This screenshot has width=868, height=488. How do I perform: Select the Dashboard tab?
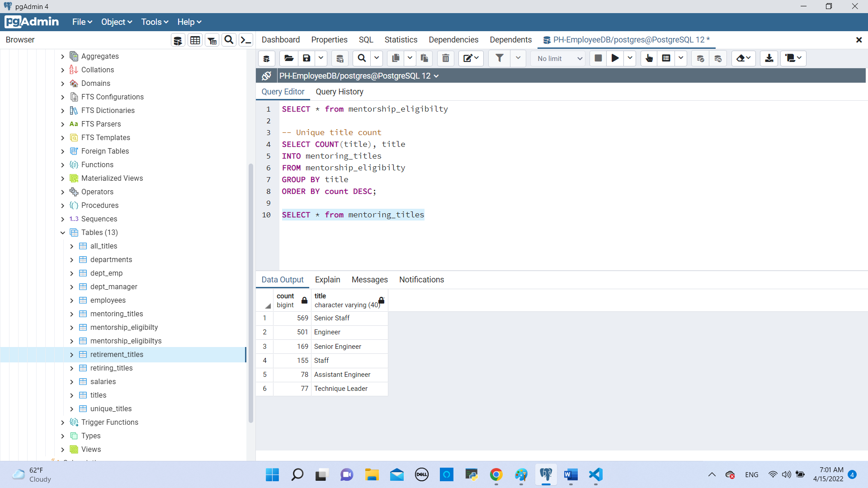point(280,40)
